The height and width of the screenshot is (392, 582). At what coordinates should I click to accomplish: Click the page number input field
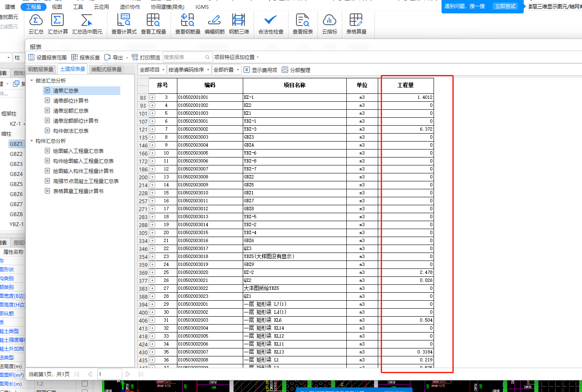pyautogui.click(x=109, y=374)
